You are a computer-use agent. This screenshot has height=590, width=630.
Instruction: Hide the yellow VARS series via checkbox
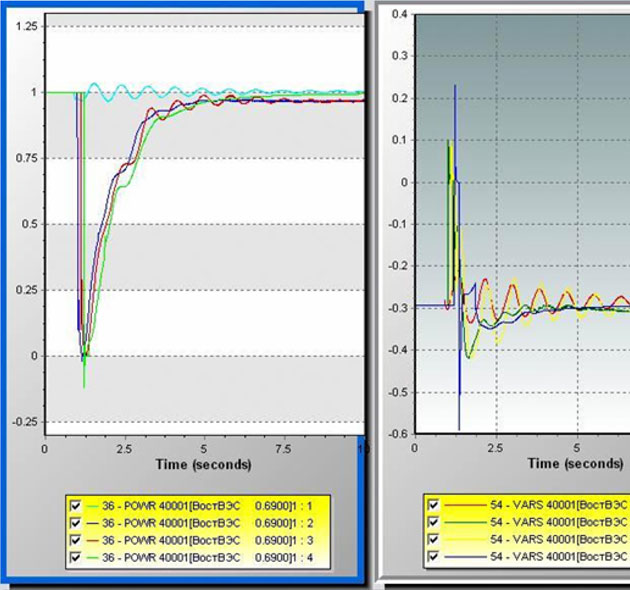click(433, 538)
